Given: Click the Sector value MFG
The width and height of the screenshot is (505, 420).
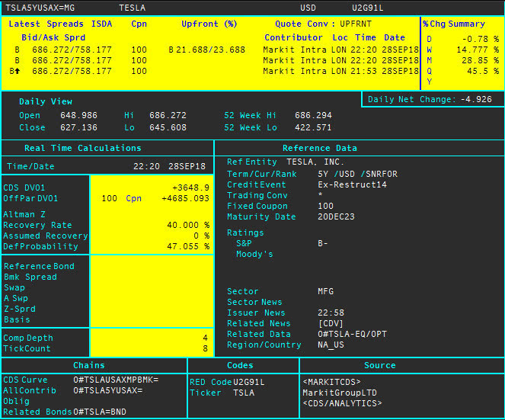Looking at the screenshot, I should click(x=325, y=291).
